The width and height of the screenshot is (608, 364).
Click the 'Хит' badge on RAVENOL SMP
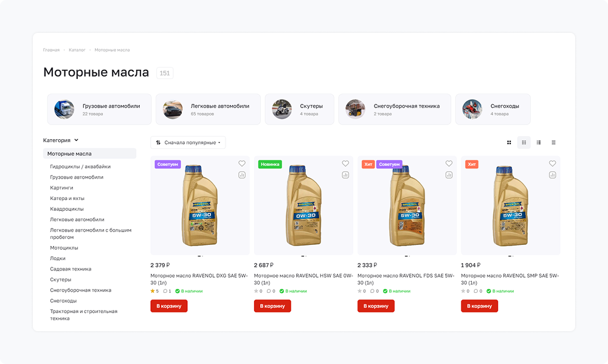click(x=472, y=164)
